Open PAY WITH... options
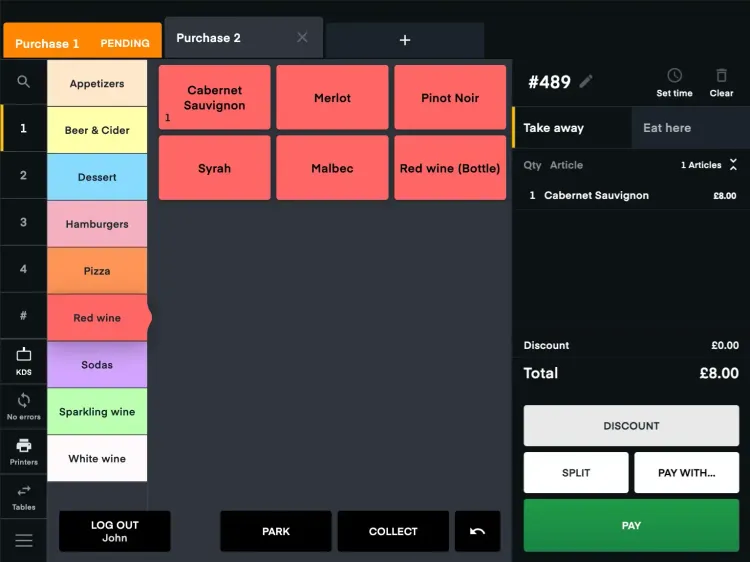The height and width of the screenshot is (562, 750). pyautogui.click(x=687, y=473)
